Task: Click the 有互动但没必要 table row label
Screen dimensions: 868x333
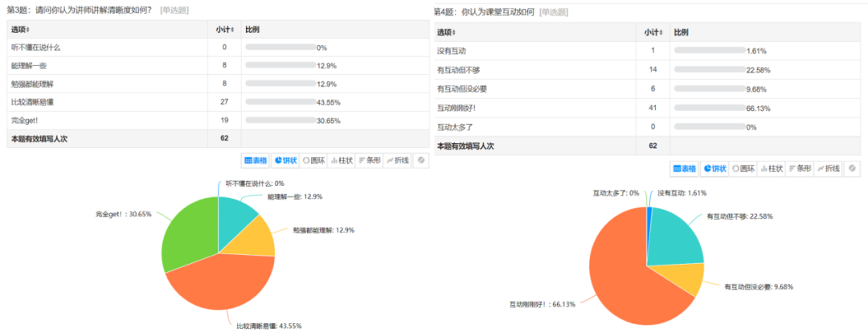Action: coord(461,88)
